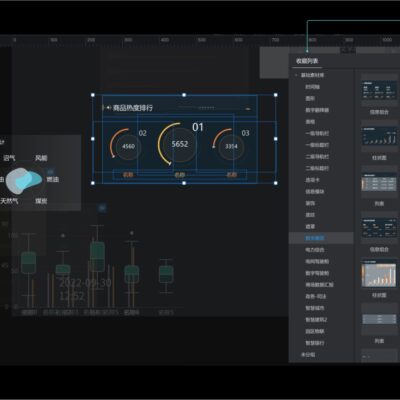Click the center 5652 gauge circle
The height and width of the screenshot is (400, 400).
click(180, 144)
